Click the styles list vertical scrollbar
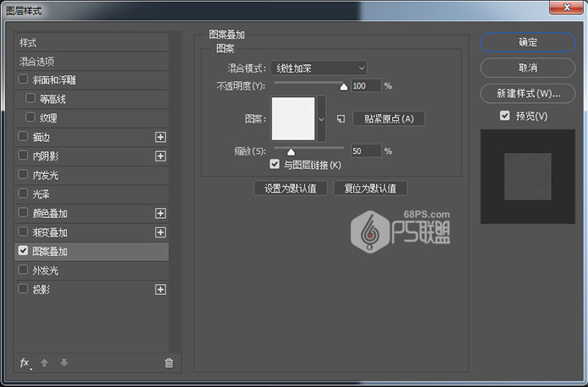 (x=174, y=193)
